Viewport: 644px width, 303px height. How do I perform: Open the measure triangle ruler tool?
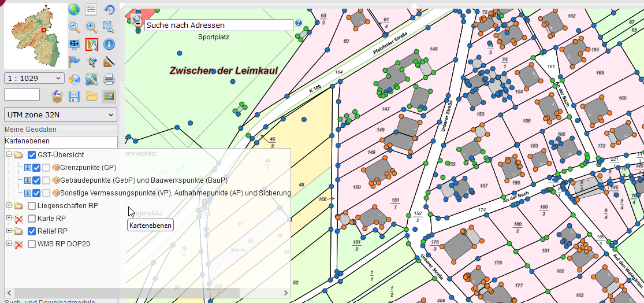point(109,62)
